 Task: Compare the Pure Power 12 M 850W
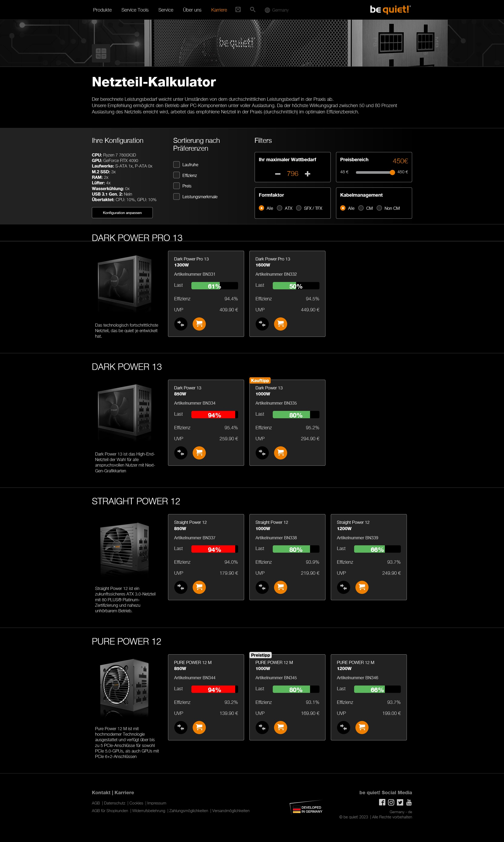coord(181,727)
